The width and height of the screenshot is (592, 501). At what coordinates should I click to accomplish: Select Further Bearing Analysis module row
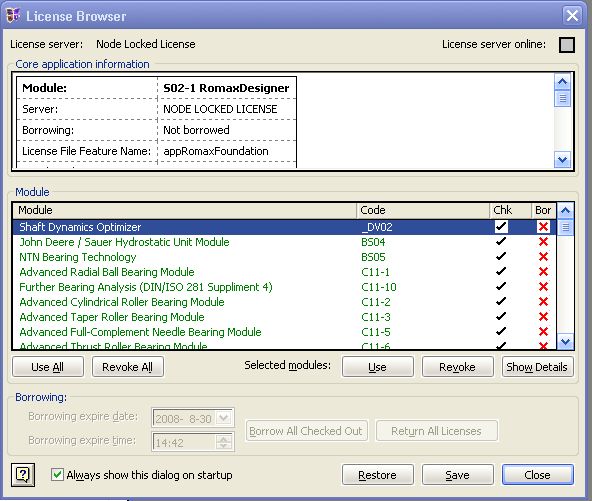coord(284,287)
